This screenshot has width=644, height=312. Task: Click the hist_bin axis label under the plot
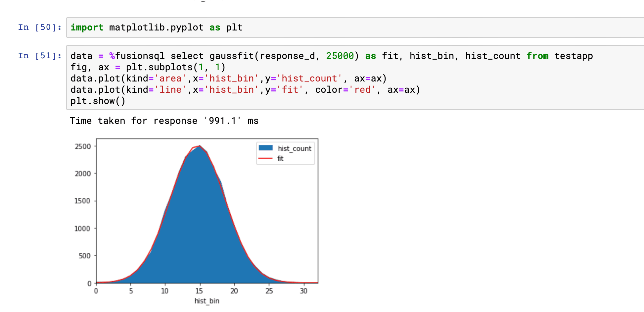tap(207, 301)
